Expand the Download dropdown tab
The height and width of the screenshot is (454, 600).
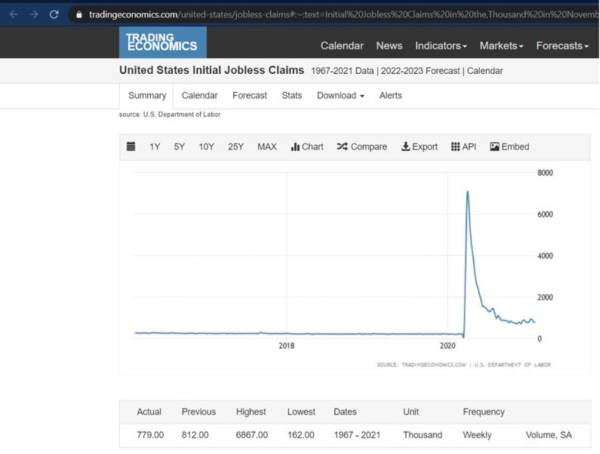point(340,95)
